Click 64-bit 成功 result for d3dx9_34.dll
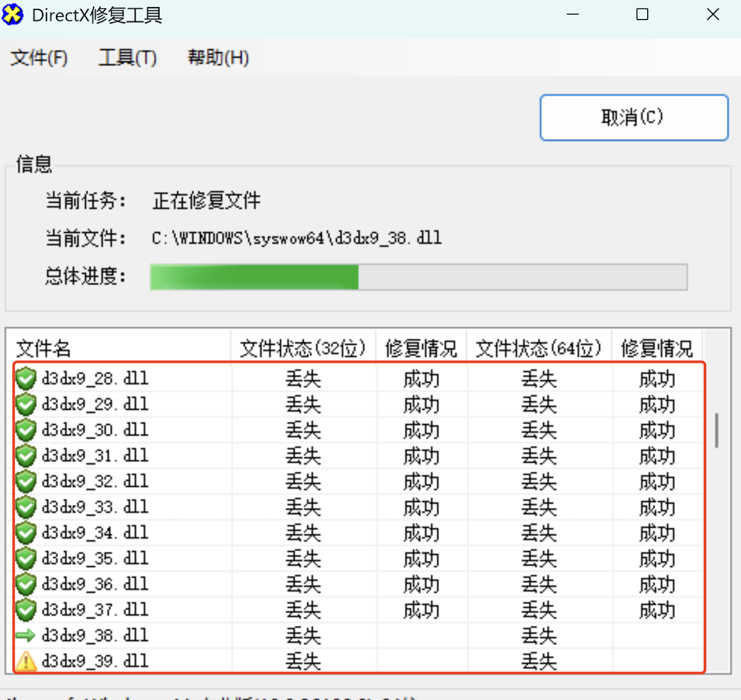741x700 pixels. [657, 533]
